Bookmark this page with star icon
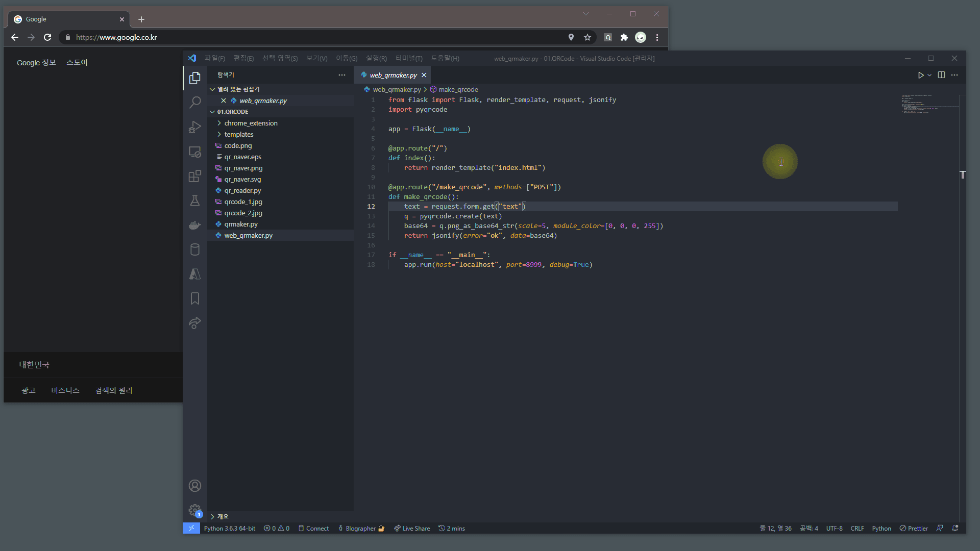The width and height of the screenshot is (980, 551). click(587, 37)
